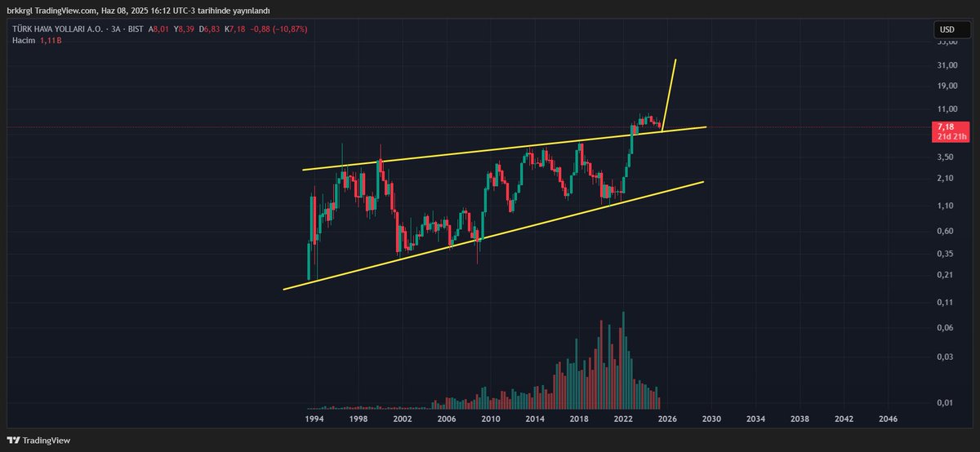
Task: Click the 2022 year on time axis
Action: point(623,419)
